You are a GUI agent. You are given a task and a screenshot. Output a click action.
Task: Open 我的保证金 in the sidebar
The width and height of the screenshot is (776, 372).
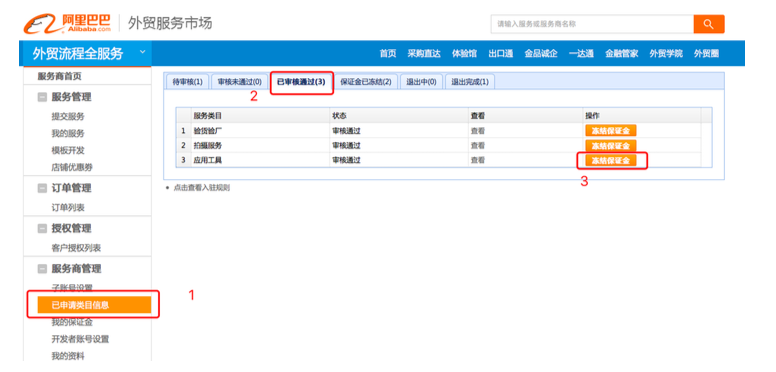pyautogui.click(x=72, y=323)
